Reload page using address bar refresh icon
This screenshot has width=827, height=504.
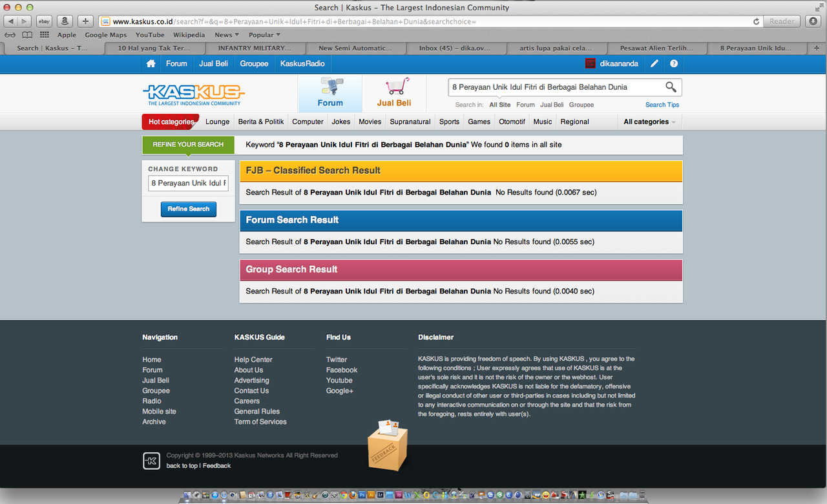[x=756, y=21]
